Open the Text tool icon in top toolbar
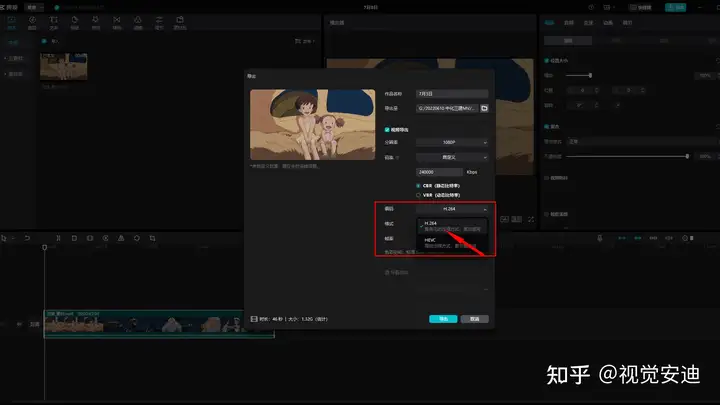 (x=54, y=22)
